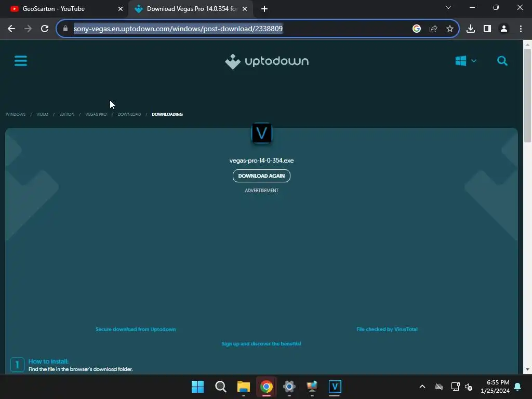This screenshot has width=532, height=399.
Task: Open the Chrome profile menu
Action: tap(504, 29)
